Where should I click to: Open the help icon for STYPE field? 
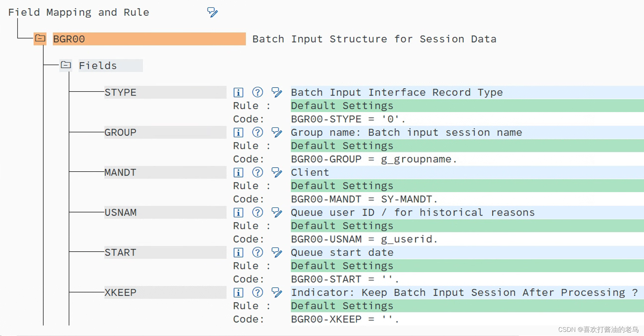[x=257, y=93]
